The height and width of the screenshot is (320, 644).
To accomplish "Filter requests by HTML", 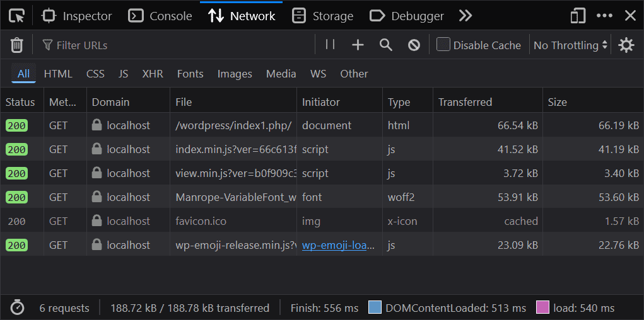I will click(58, 74).
